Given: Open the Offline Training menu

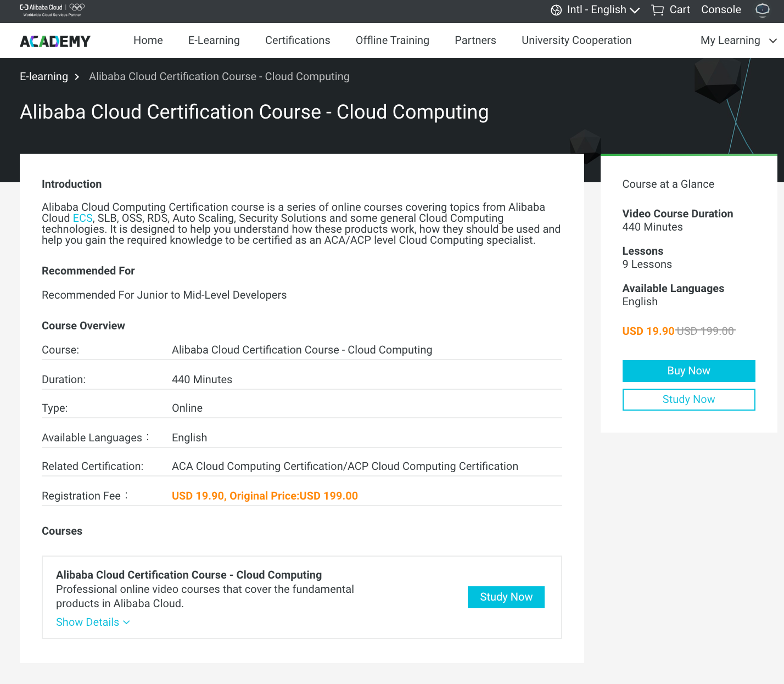Looking at the screenshot, I should pos(393,41).
